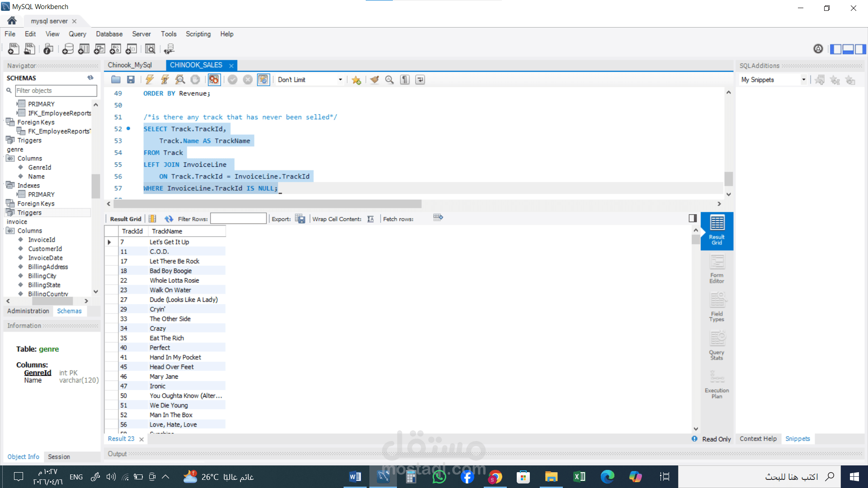Screen dimensions: 868x488
Task: Toggle word wrapping in editor
Action: (x=420, y=80)
